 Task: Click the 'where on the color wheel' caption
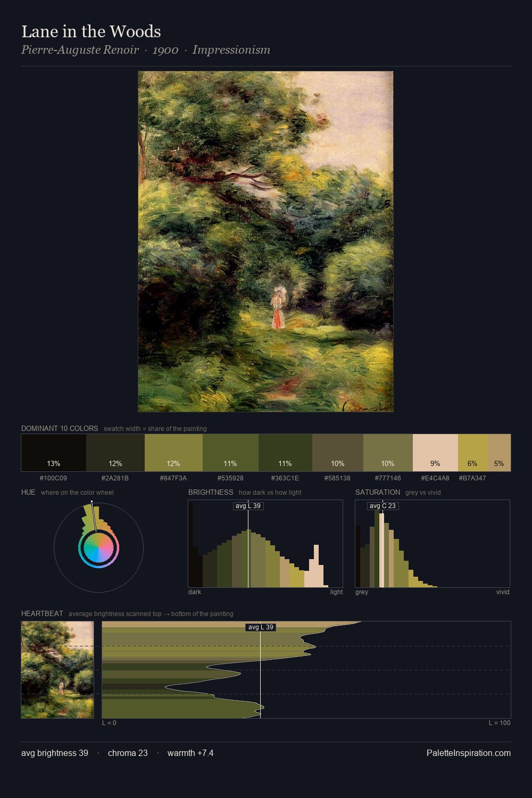77,493
